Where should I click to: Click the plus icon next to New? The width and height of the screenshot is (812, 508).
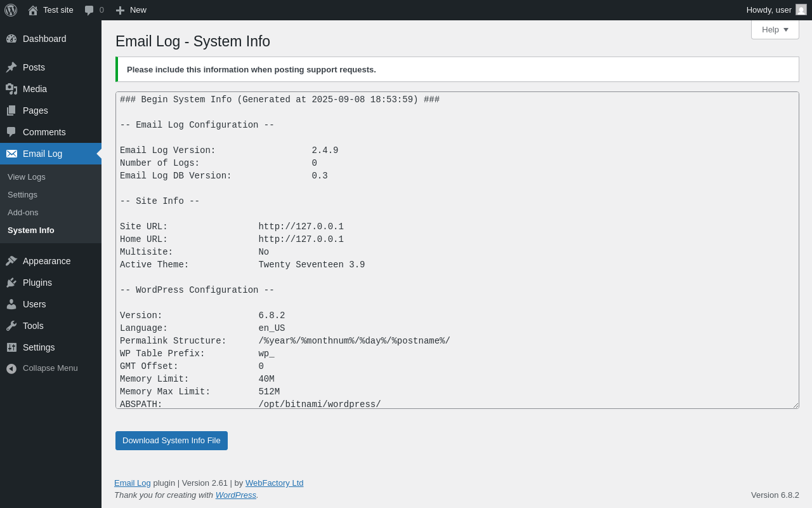[120, 10]
